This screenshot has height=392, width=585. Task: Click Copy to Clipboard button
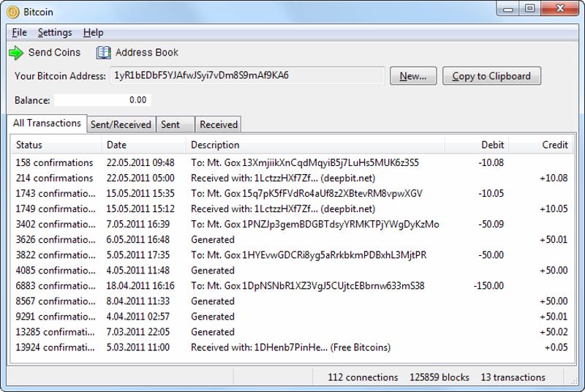[491, 76]
